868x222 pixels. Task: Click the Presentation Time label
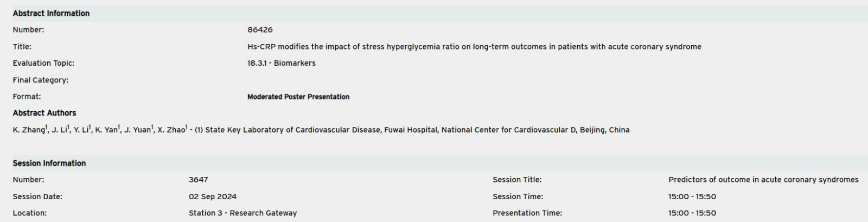coord(527,213)
